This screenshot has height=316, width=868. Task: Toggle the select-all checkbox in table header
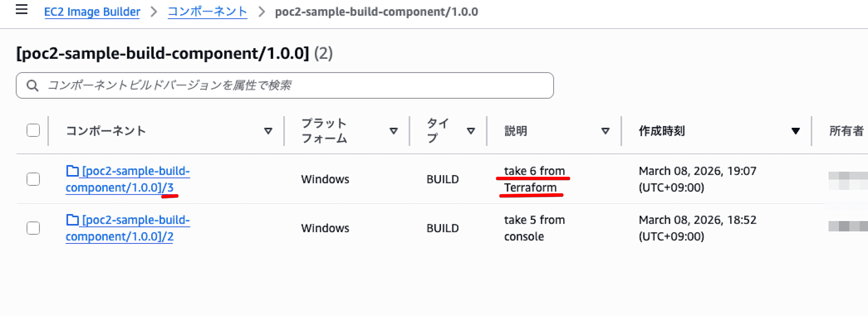tap(33, 130)
